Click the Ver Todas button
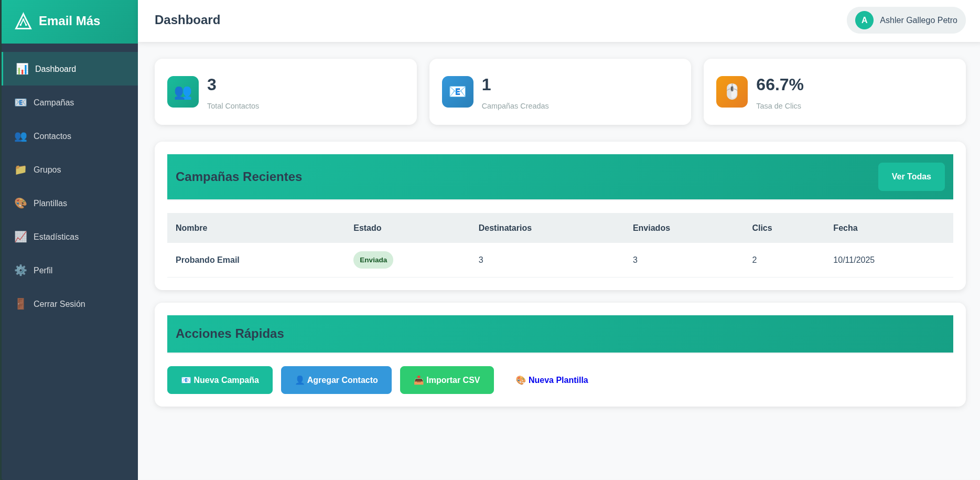Image resolution: width=980 pixels, height=480 pixels. click(x=911, y=177)
